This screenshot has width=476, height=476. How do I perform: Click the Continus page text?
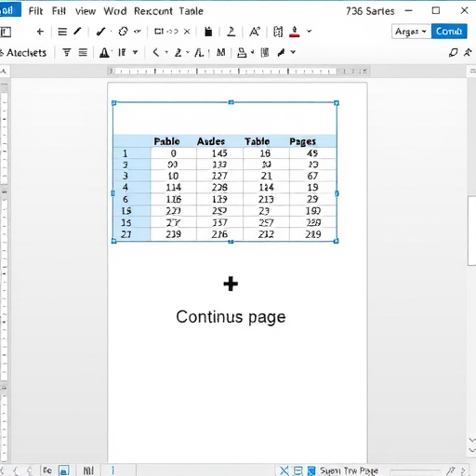point(231,317)
